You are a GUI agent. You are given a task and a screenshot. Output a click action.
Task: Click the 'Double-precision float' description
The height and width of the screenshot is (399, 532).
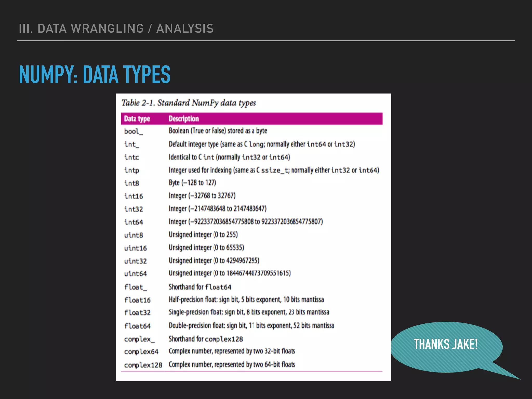pyautogui.click(x=251, y=326)
